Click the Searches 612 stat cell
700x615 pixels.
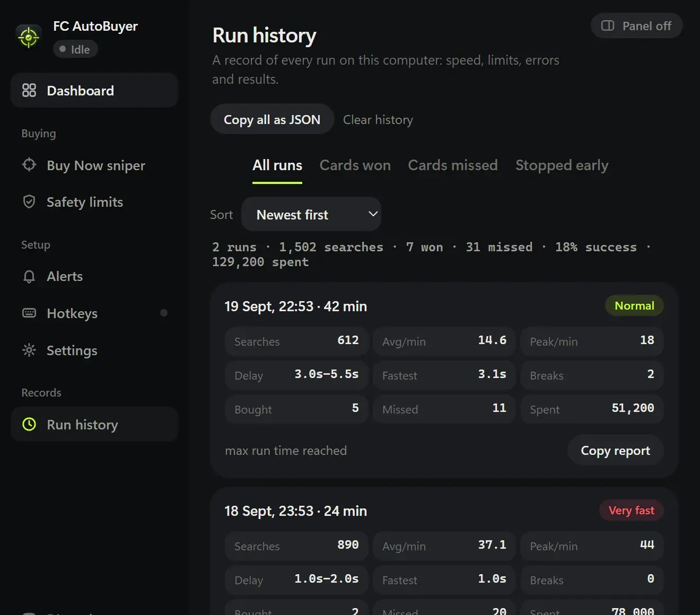tap(296, 341)
